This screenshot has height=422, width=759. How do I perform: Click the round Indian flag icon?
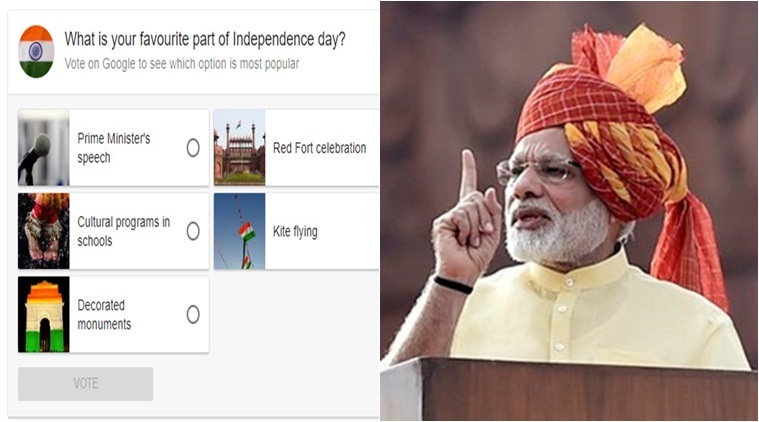36,51
